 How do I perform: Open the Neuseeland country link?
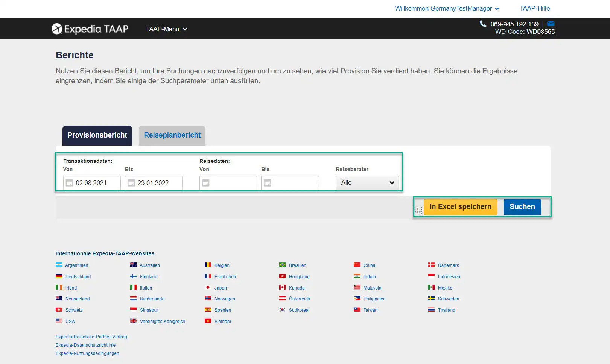[x=78, y=299]
